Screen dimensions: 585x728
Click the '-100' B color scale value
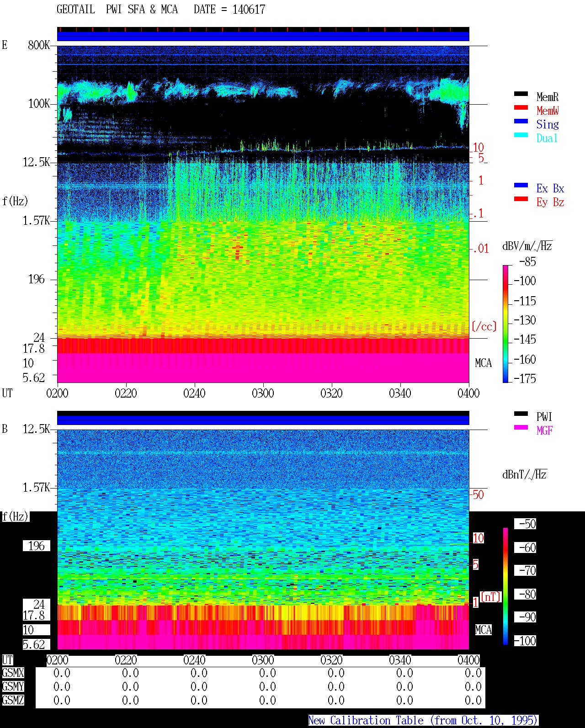[525, 641]
